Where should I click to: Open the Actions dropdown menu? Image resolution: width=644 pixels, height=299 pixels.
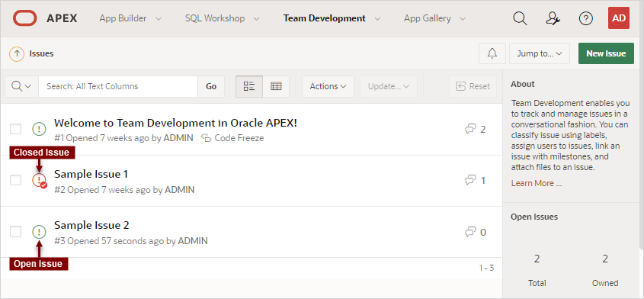328,86
